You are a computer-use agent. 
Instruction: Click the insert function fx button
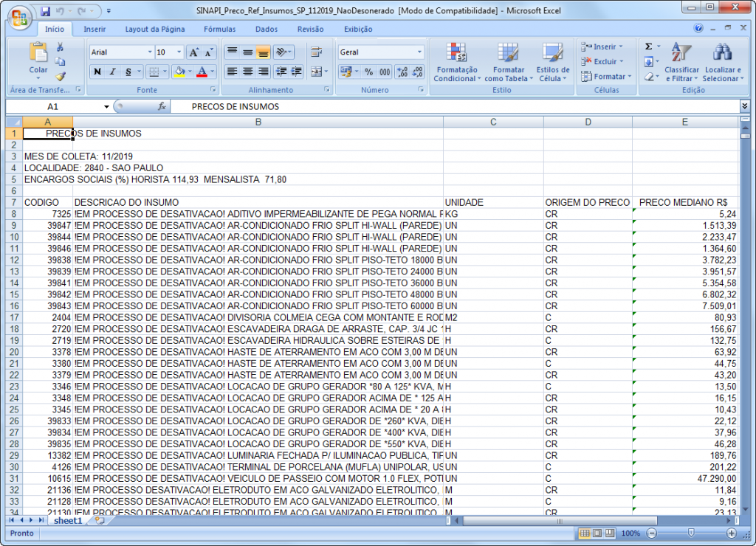tap(162, 106)
